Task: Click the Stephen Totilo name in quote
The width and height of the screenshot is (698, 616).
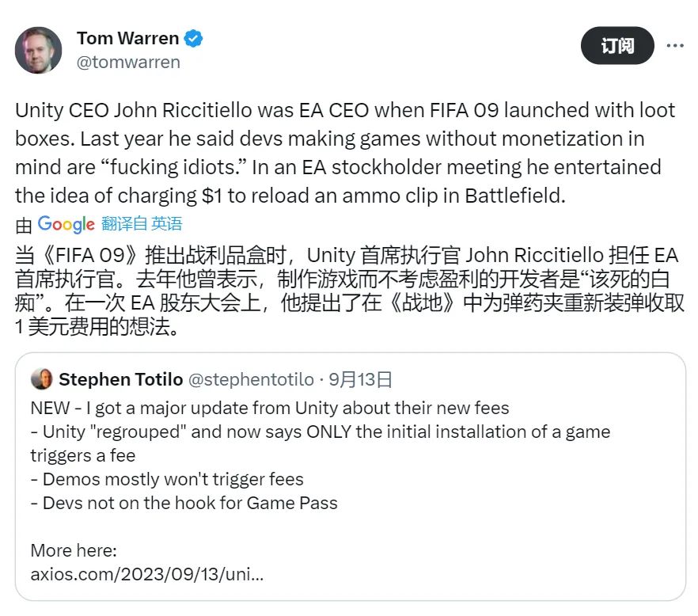Action: pos(120,379)
